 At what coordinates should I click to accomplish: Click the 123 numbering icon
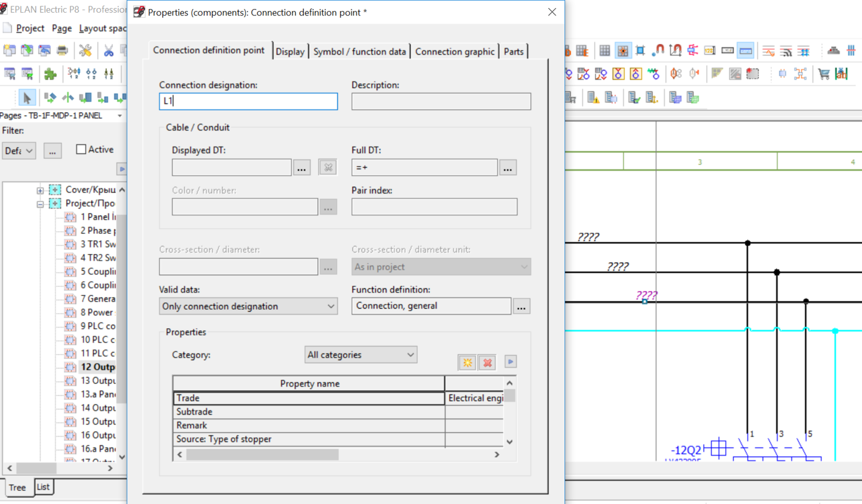tap(710, 51)
